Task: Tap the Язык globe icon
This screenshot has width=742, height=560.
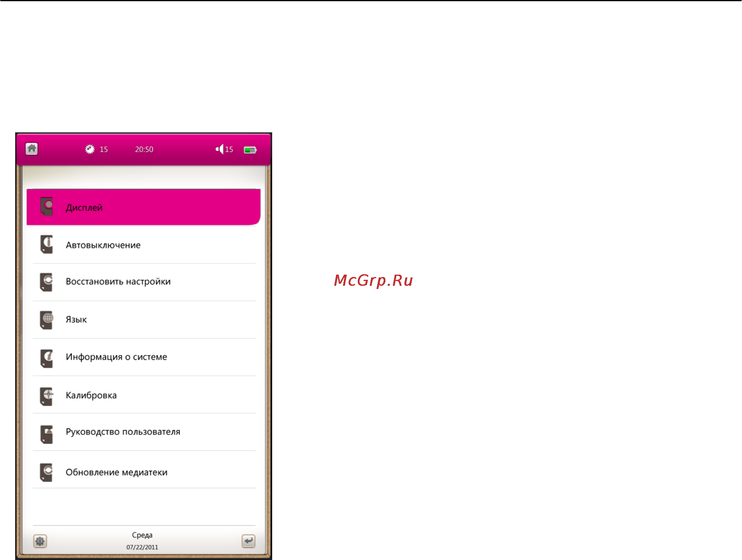Action: [x=47, y=320]
